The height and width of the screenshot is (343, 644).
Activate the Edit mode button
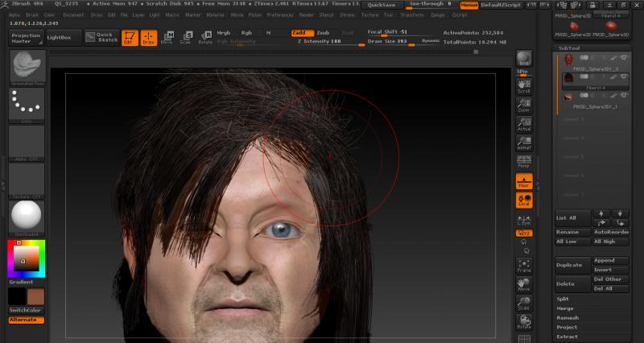click(x=129, y=37)
